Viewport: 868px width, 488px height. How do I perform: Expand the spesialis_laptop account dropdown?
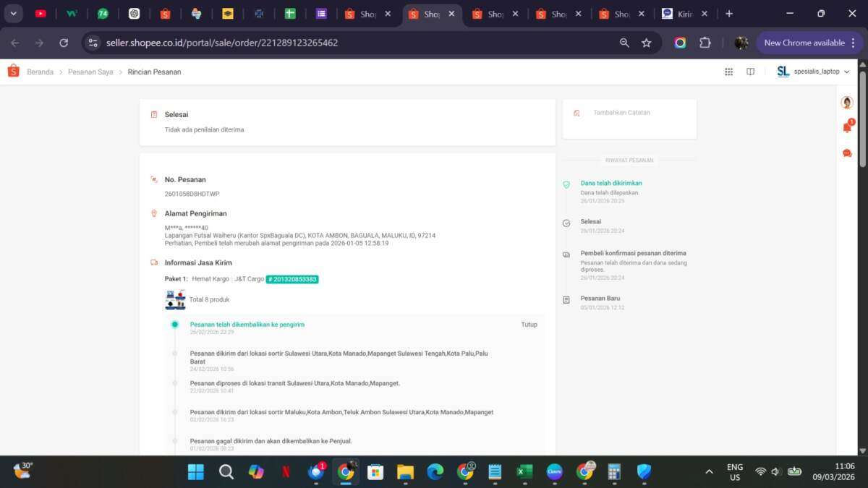813,72
